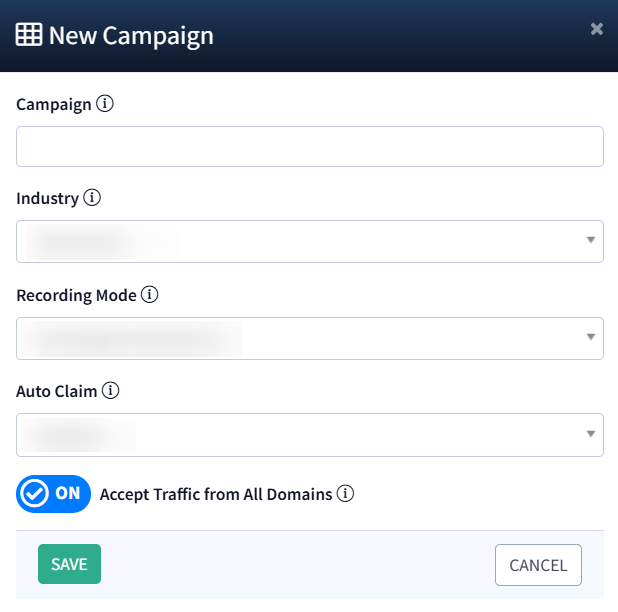Show info tooltip for Campaign field
Image resolution: width=618 pixels, height=612 pixels.
[x=105, y=103]
